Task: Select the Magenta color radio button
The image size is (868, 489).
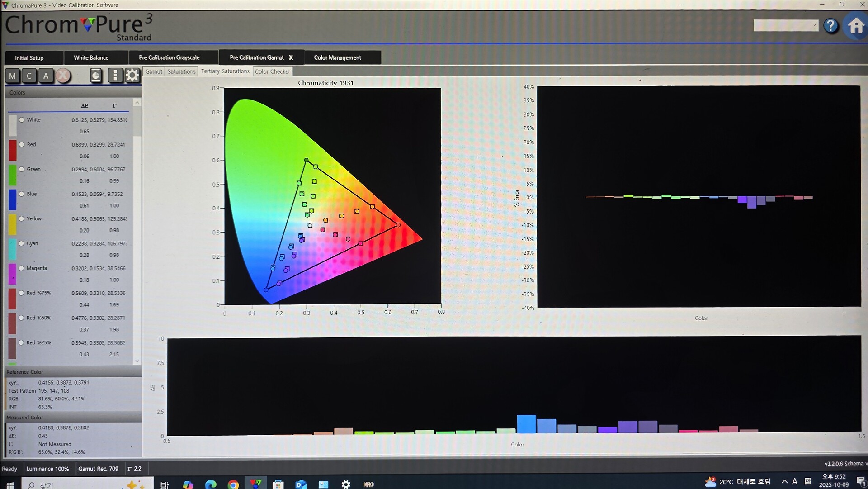Action: (x=21, y=268)
